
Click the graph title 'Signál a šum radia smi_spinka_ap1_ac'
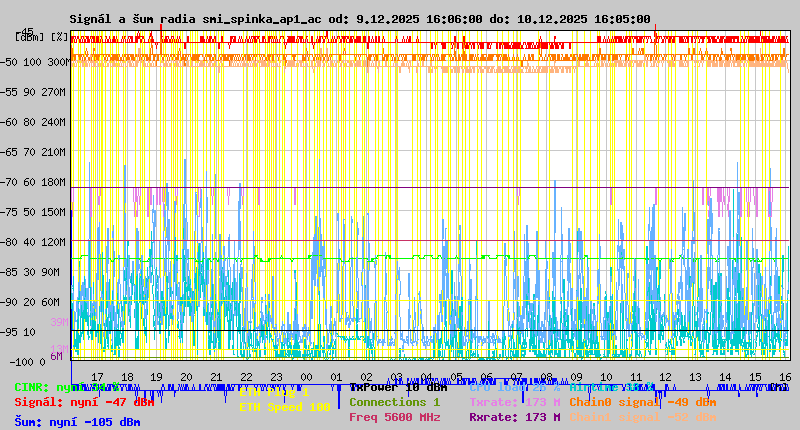click(195, 19)
